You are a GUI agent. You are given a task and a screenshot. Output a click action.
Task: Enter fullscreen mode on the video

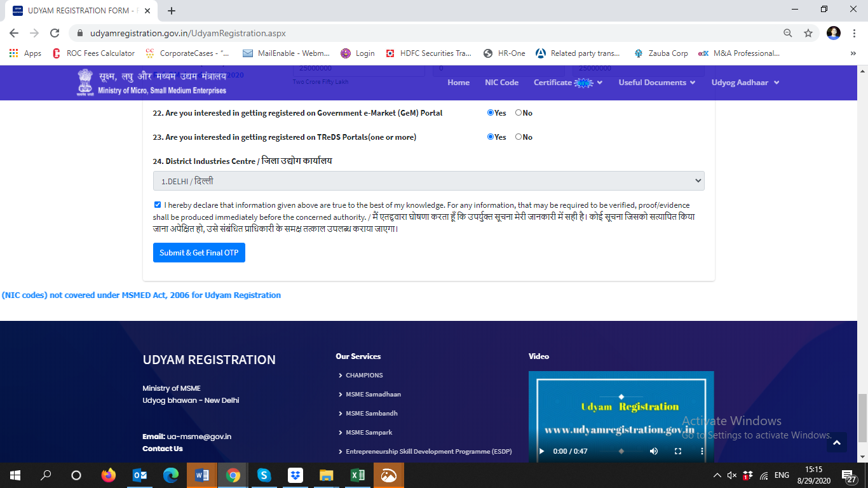(x=678, y=451)
